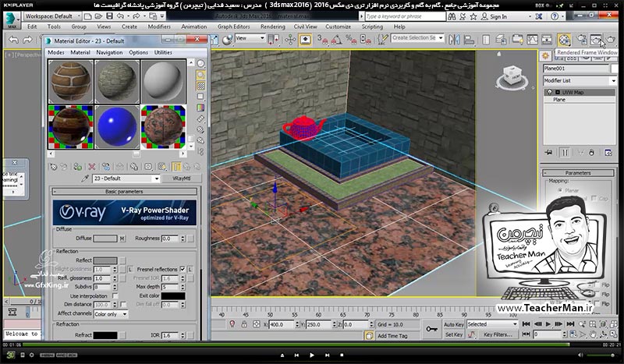Toggle Show End Result in modifier stack
The image size is (624, 364).
(x=565, y=153)
